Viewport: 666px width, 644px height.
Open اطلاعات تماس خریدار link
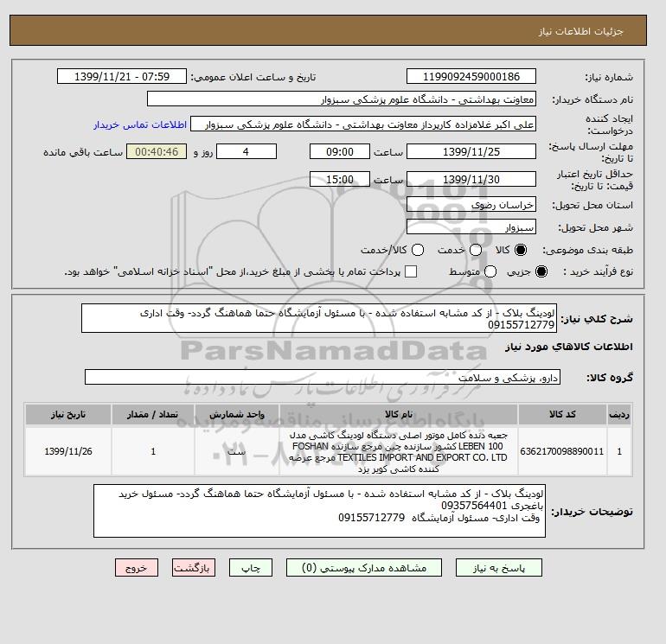click(140, 124)
